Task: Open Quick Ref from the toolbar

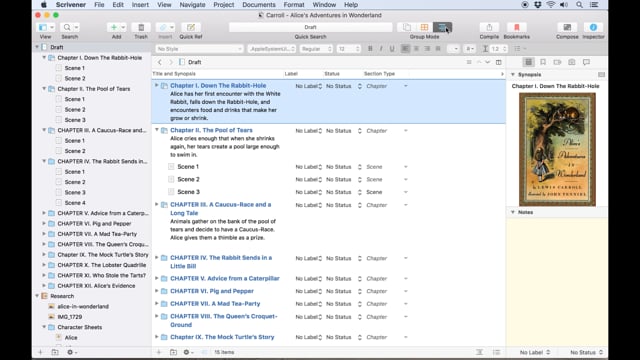Action: (x=191, y=27)
